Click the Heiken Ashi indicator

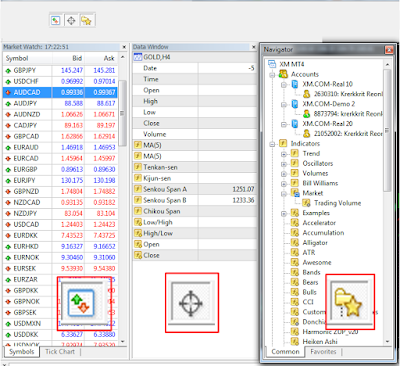click(320, 341)
